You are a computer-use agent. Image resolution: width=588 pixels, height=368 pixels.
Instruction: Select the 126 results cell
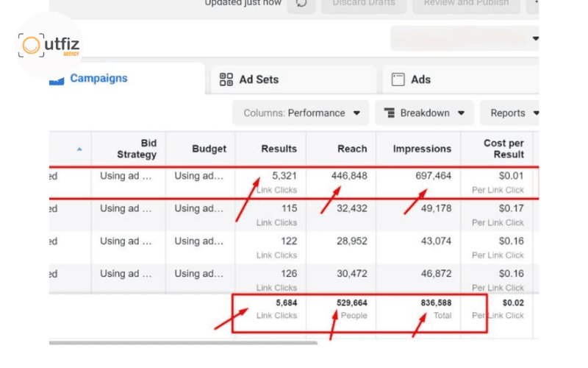[289, 273]
